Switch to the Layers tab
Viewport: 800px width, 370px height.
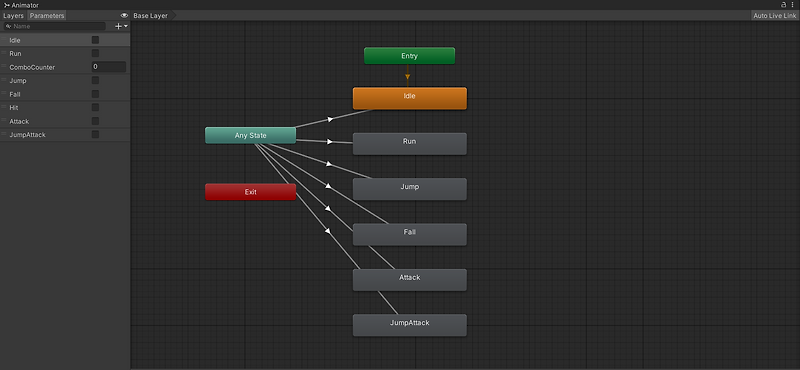[x=13, y=16]
